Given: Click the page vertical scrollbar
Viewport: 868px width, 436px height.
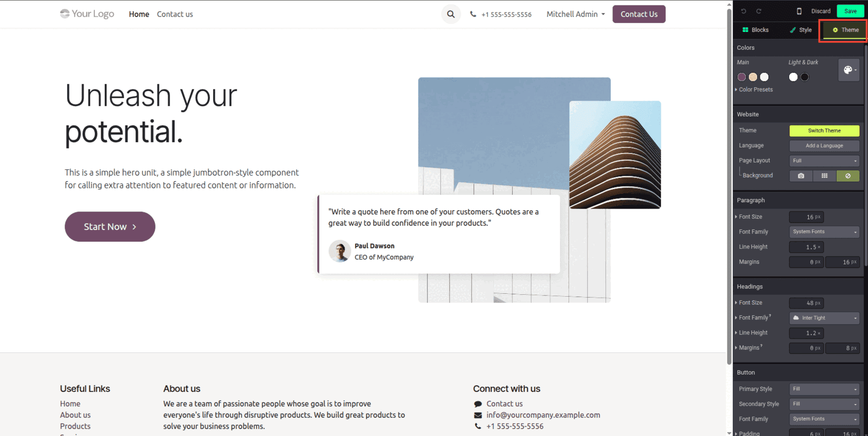Looking at the screenshot, I should pyautogui.click(x=730, y=186).
